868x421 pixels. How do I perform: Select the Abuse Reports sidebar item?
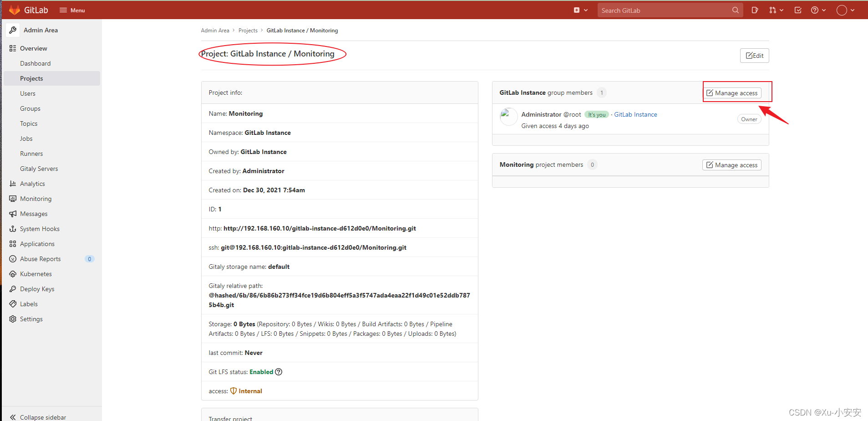(40, 258)
